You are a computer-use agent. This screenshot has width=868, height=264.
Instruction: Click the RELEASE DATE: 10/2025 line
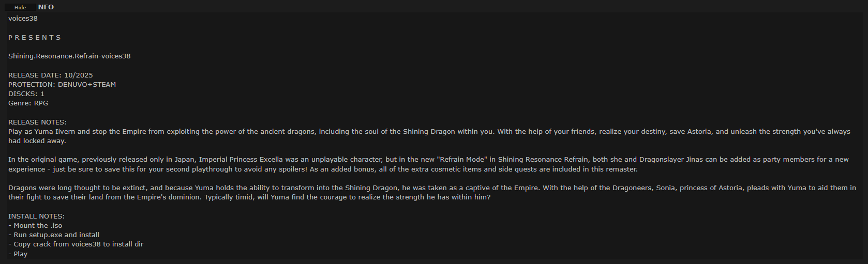point(51,75)
